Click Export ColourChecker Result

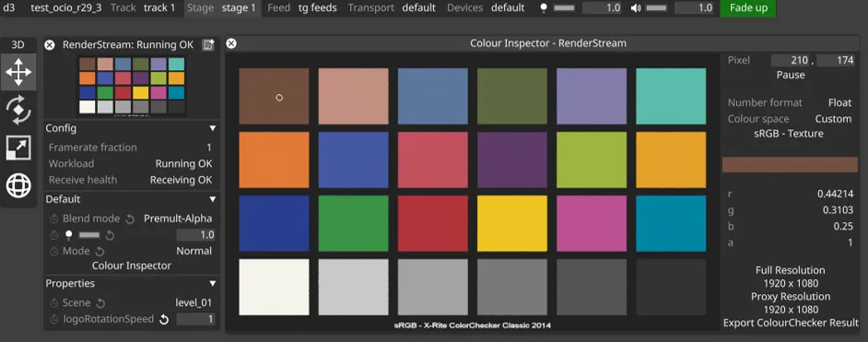pos(791,323)
